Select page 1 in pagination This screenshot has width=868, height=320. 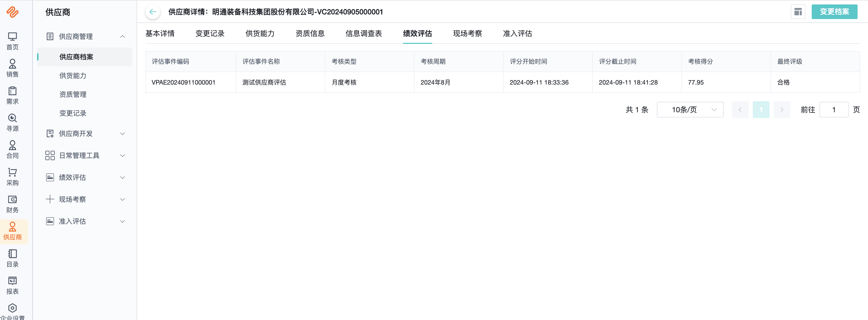(761, 110)
